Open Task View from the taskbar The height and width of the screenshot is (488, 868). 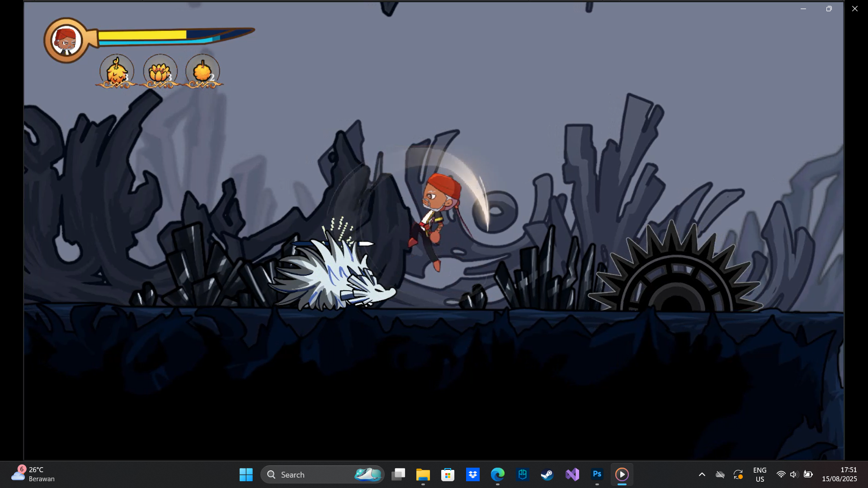click(398, 474)
